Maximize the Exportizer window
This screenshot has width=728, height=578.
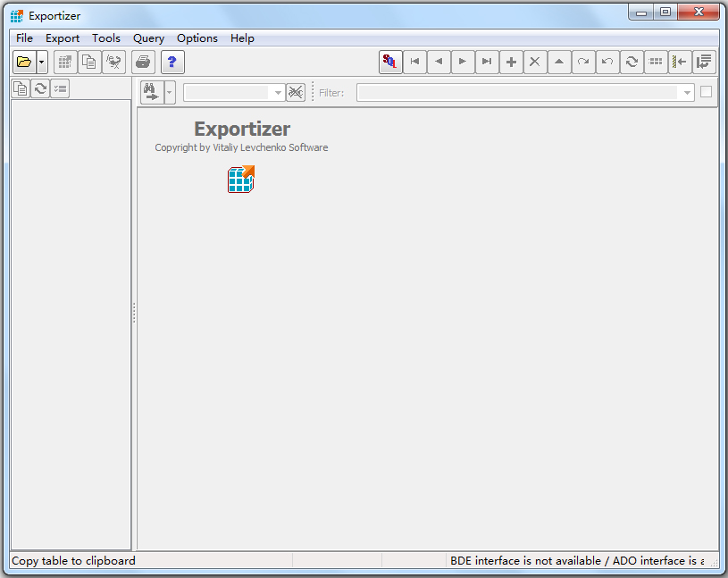665,13
